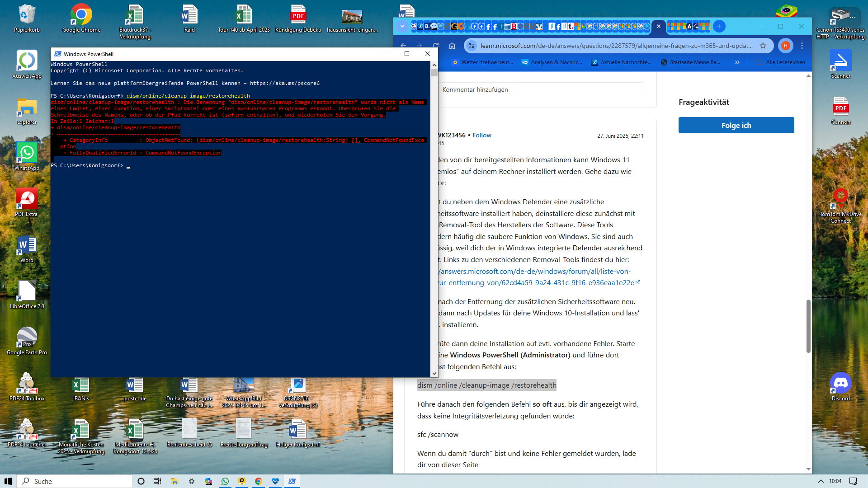Click the Task View taskbar button
This screenshot has height=488, width=868.
coord(157,481)
